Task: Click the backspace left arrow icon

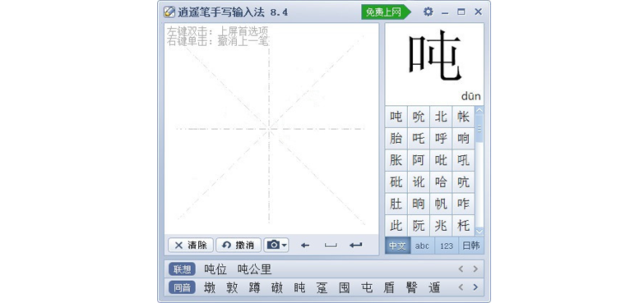Action: click(305, 246)
